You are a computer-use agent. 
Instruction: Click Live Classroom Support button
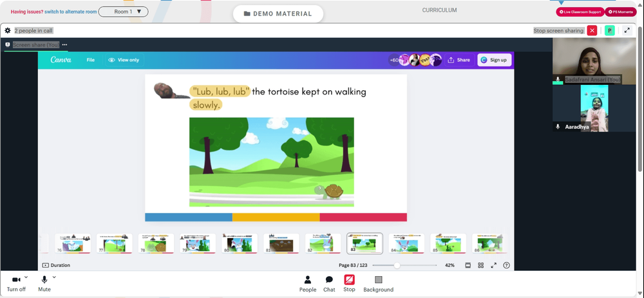click(x=580, y=12)
